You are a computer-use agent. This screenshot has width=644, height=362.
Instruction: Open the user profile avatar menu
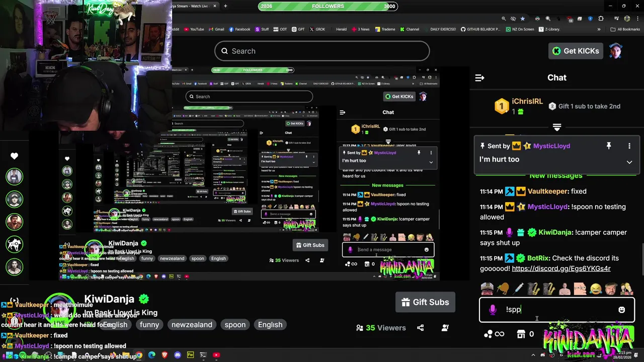[x=615, y=51]
